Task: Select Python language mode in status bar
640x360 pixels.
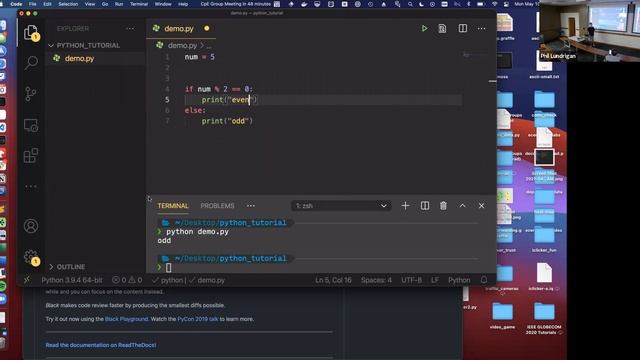Action: [459, 280]
